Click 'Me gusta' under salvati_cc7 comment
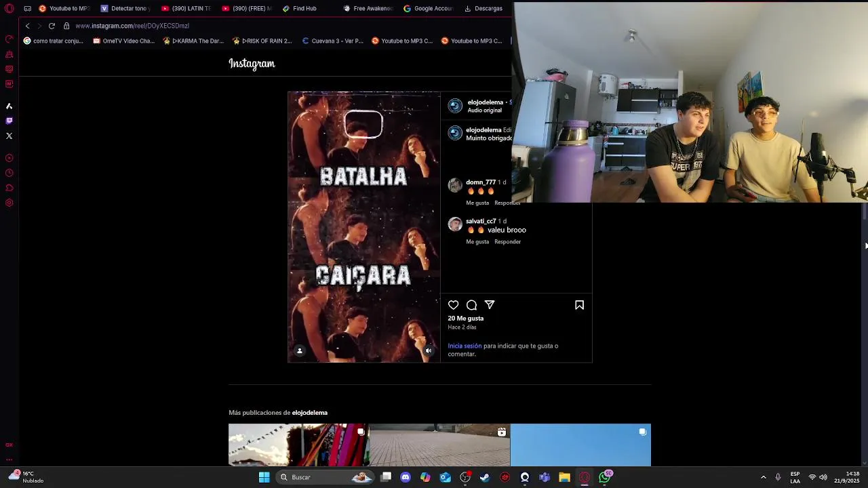Viewport: 868px width, 488px height. [x=477, y=242]
